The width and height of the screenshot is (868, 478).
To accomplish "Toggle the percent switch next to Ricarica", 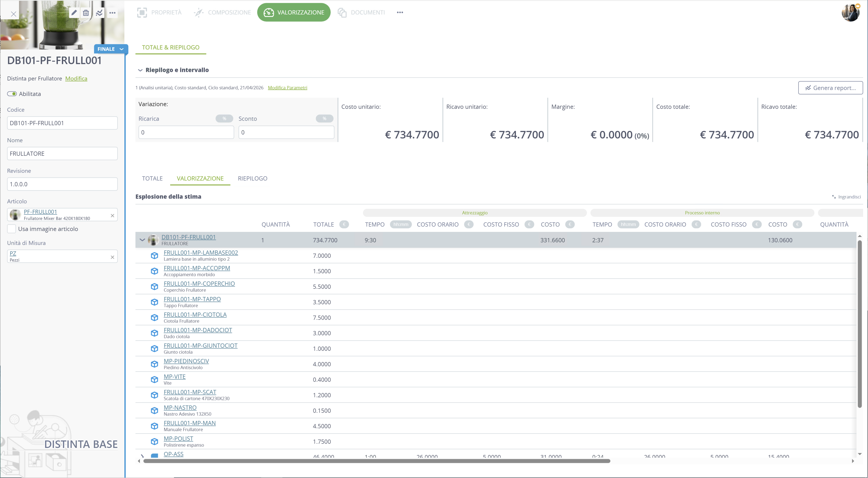I will pyautogui.click(x=224, y=119).
